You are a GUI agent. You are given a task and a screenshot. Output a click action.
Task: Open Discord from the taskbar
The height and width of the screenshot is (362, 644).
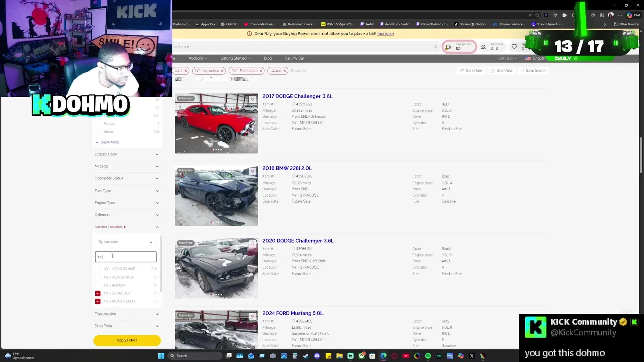pyautogui.click(x=317, y=356)
